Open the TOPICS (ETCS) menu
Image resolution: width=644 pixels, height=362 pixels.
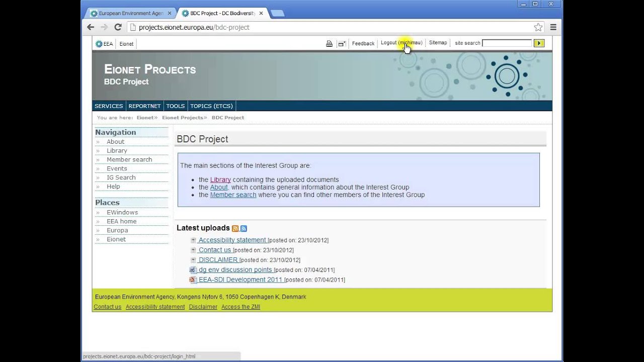point(211,106)
